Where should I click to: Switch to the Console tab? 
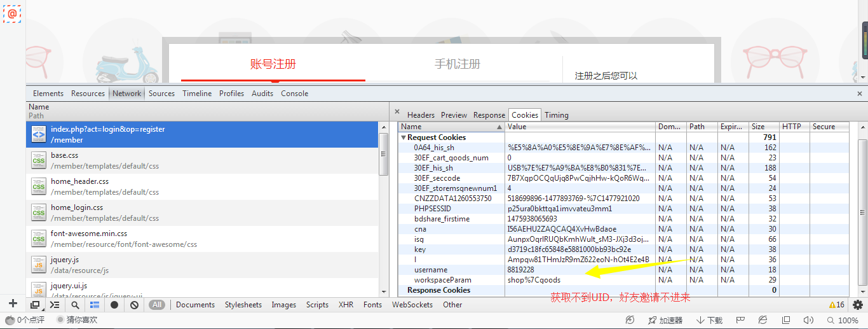click(x=295, y=94)
